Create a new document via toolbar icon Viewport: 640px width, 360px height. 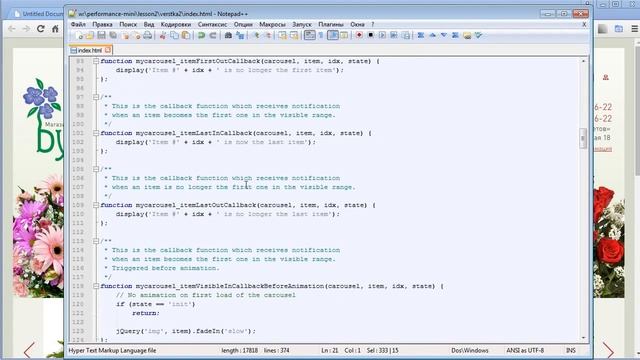(79, 36)
